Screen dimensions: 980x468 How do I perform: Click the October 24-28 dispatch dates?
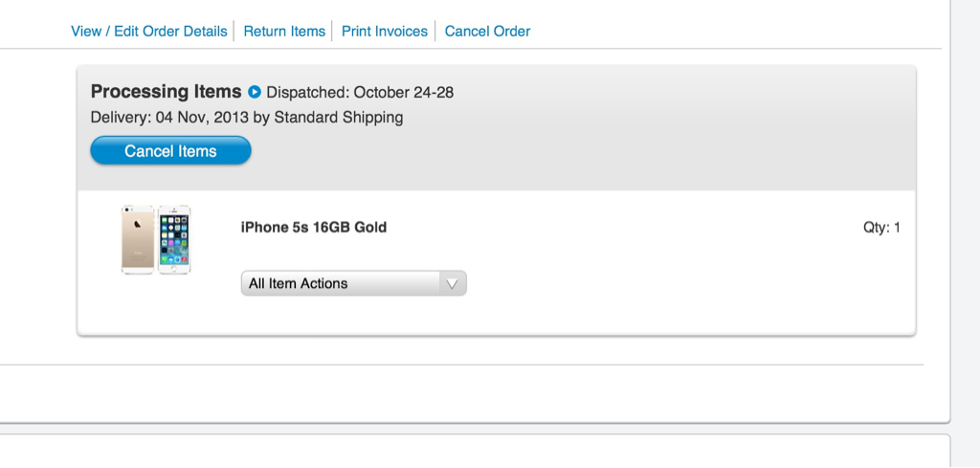tap(403, 93)
